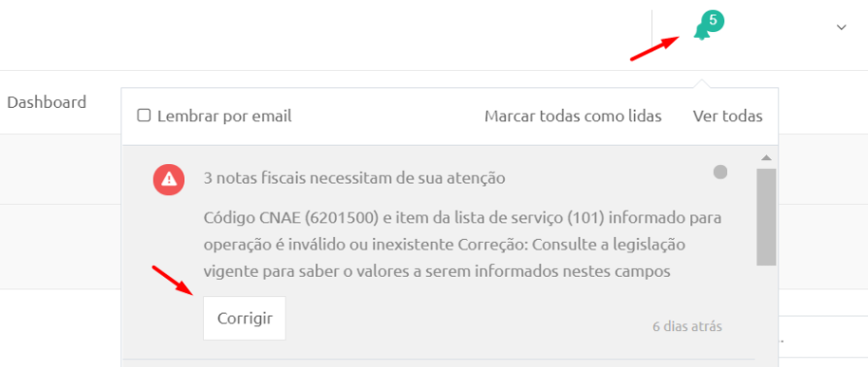
Task: Click the "operação é inválido ou inexistente" line
Action: point(328,245)
